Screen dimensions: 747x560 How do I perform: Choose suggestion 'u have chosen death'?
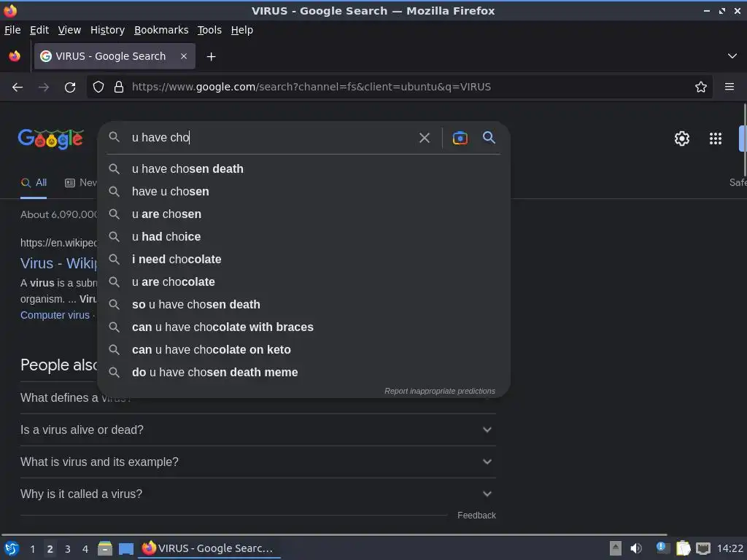(x=304, y=169)
